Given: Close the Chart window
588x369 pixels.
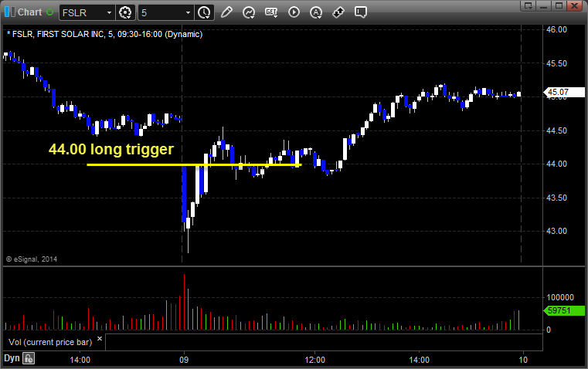Looking at the screenshot, I should tap(575, 5).
